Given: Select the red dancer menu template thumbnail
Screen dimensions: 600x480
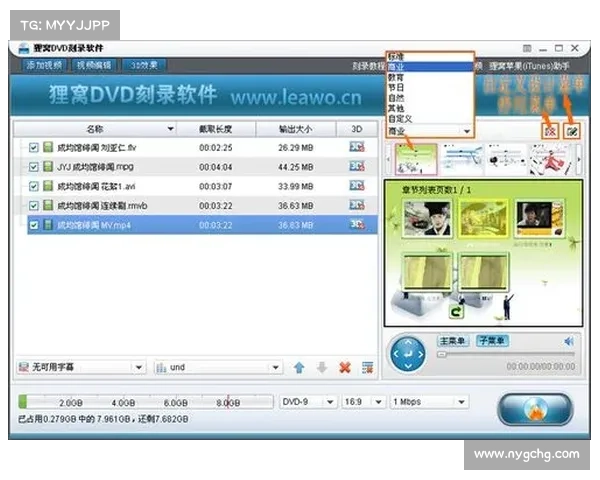Looking at the screenshot, I should pyautogui.click(x=551, y=159).
